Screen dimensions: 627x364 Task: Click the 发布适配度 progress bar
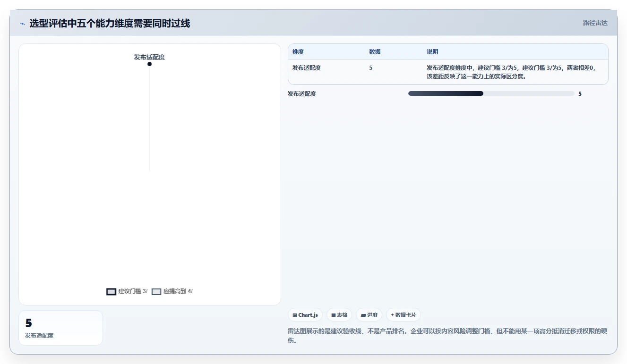[x=491, y=93]
